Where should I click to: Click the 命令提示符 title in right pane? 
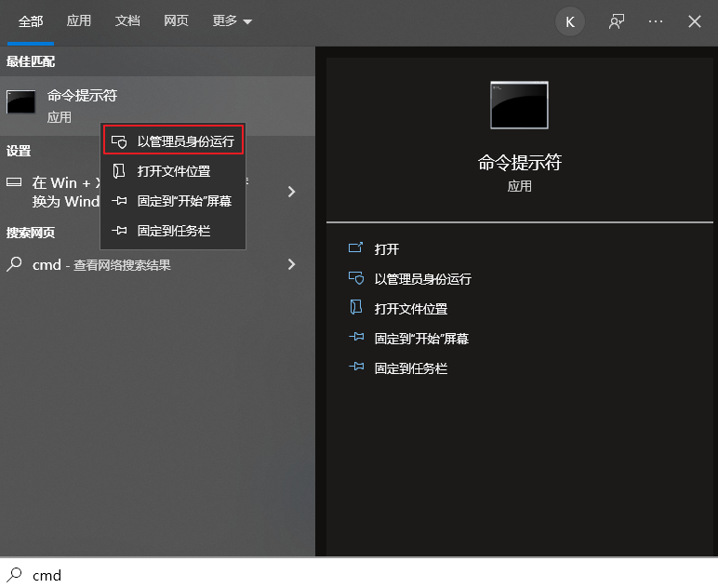point(519,163)
